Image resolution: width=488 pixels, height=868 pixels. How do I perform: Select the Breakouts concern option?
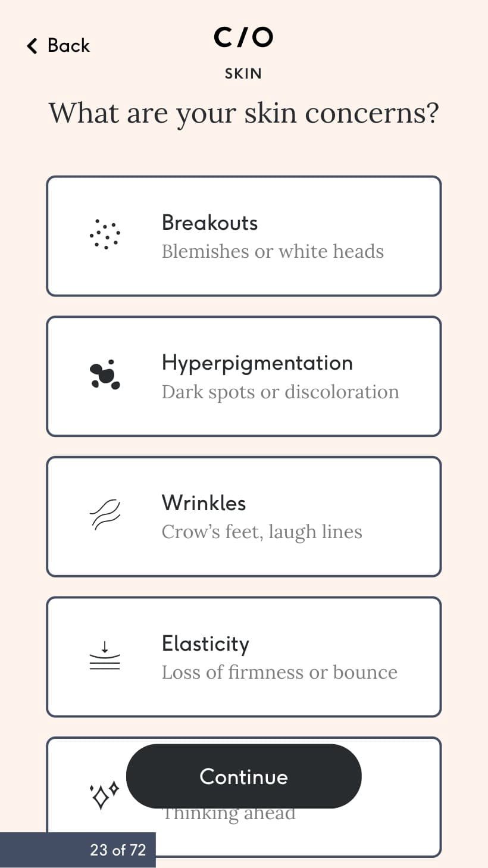pyautogui.click(x=244, y=236)
